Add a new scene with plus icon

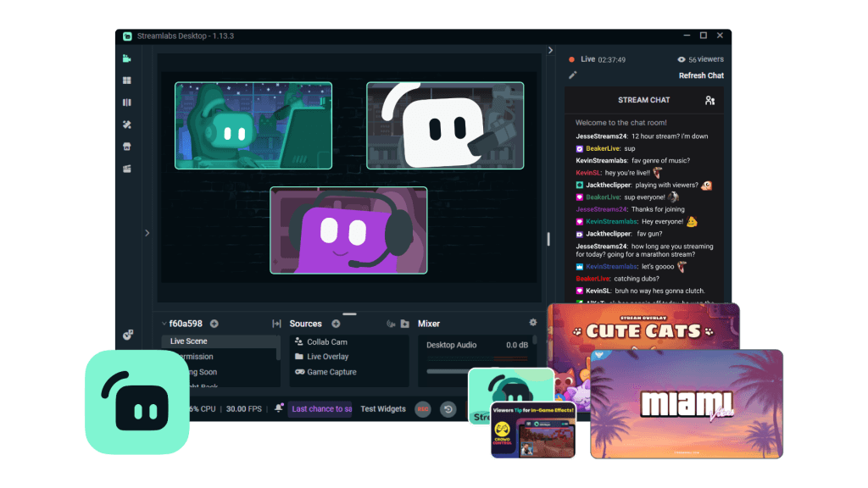click(x=214, y=324)
